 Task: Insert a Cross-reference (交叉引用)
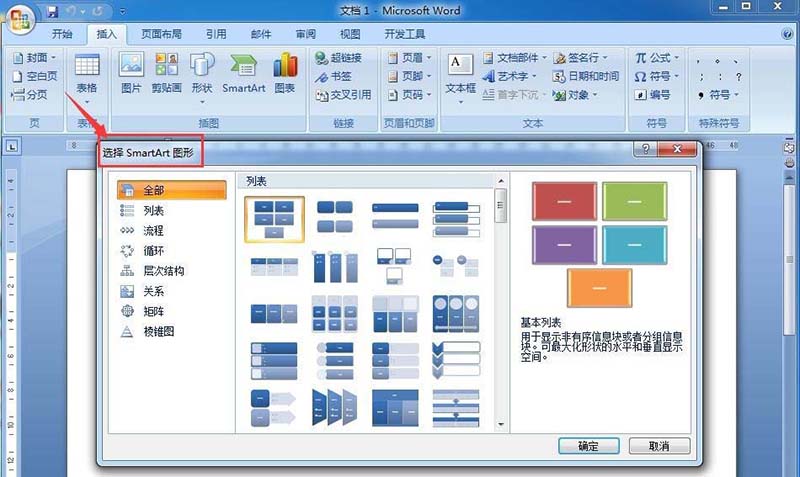343,94
